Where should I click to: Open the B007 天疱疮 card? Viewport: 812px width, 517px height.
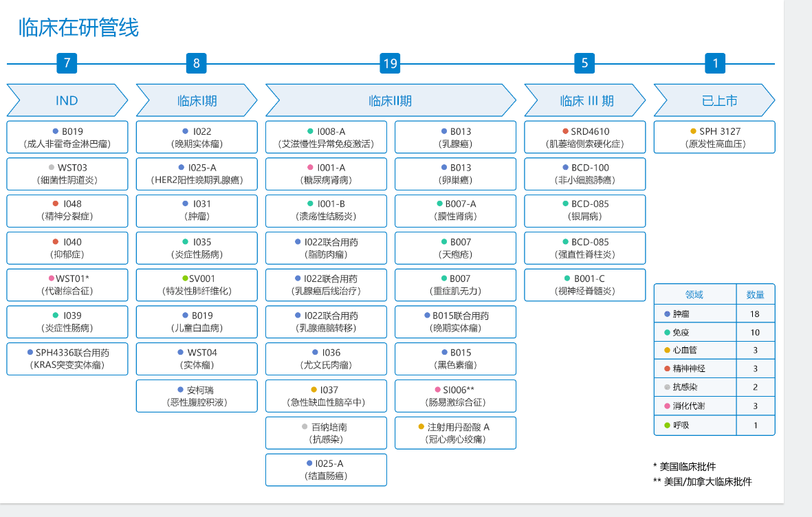(456, 248)
